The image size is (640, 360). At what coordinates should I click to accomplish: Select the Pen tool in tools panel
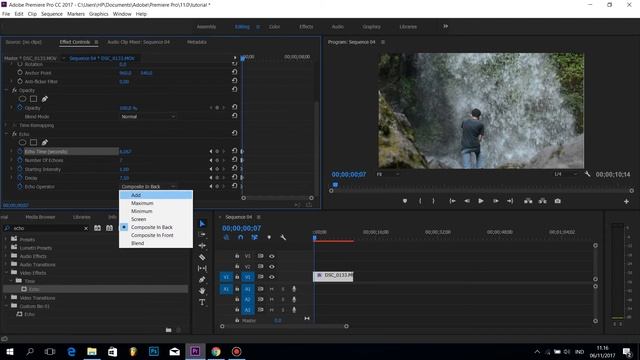pos(202,280)
